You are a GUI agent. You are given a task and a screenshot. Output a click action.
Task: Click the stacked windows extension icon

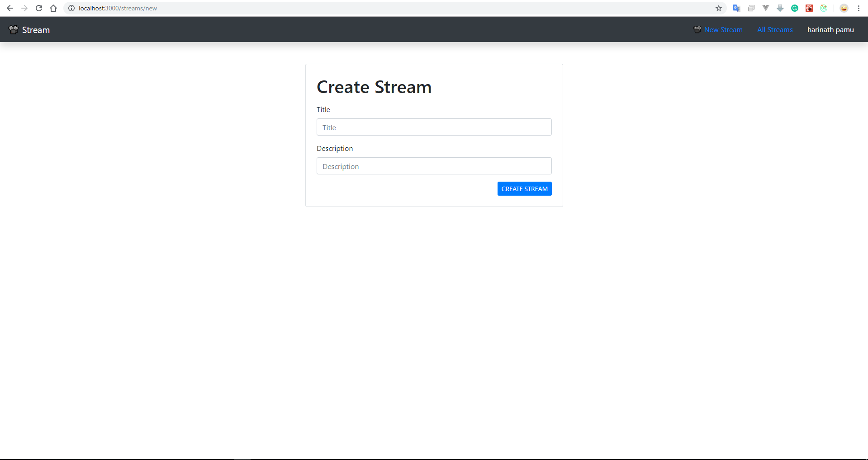tap(751, 8)
